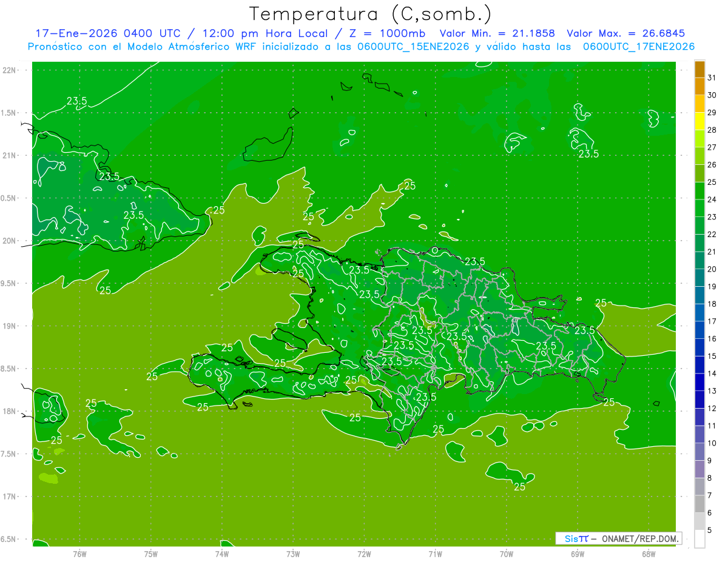The width and height of the screenshot is (728, 562).
Task: Pick the blue swatch between 16 and 17
Action: [699, 330]
